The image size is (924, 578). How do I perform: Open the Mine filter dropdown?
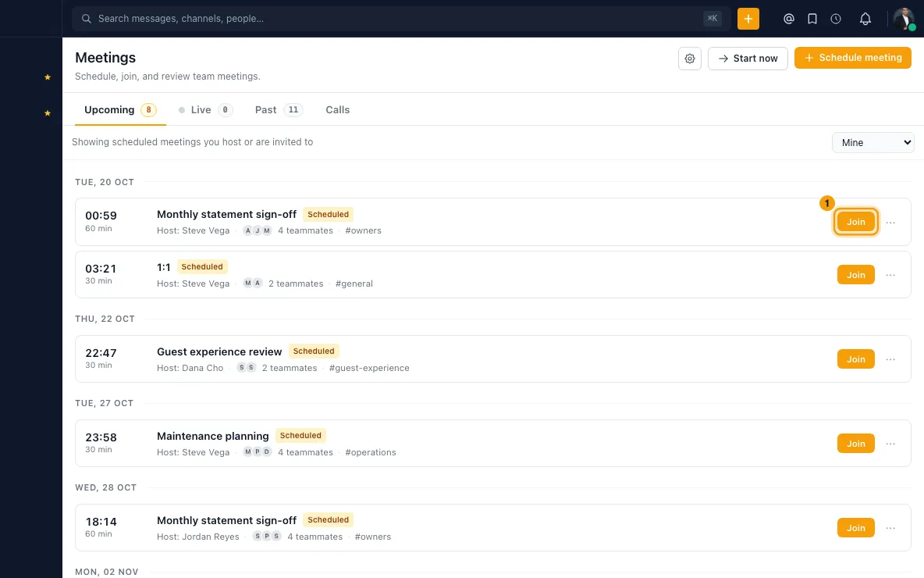pyautogui.click(x=872, y=143)
